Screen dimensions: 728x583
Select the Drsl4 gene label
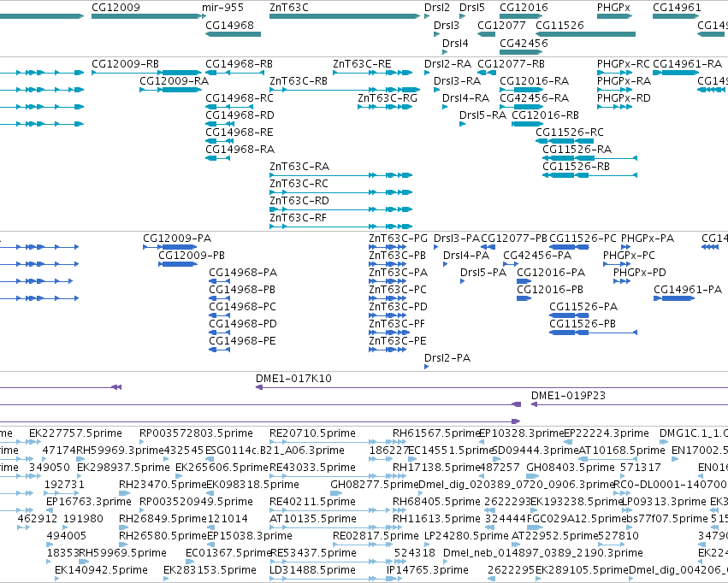(455, 43)
